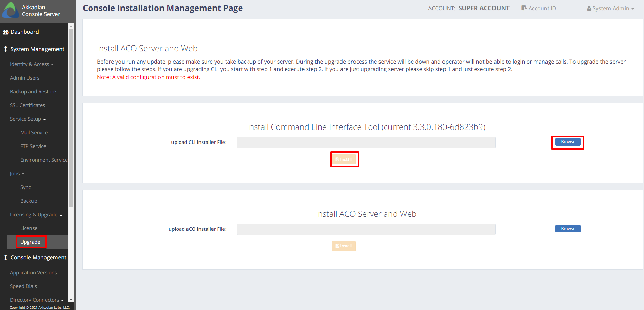Image resolution: width=644 pixels, height=310 pixels.
Task: Go to Backup and Restore
Action: pos(33,92)
